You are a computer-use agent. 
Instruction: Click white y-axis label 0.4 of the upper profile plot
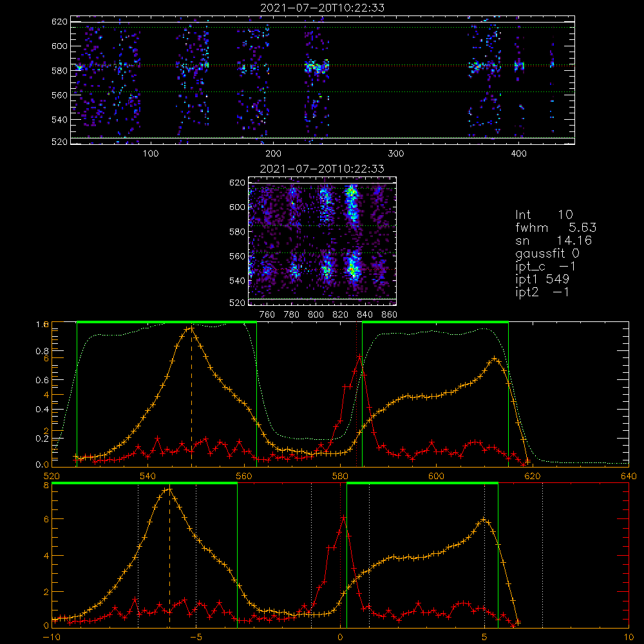point(42,410)
